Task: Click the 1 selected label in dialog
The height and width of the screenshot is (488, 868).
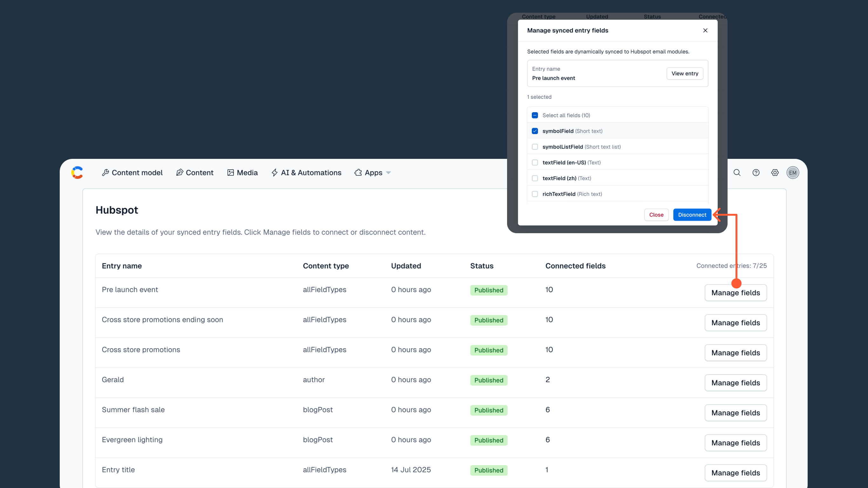Action: pos(539,97)
